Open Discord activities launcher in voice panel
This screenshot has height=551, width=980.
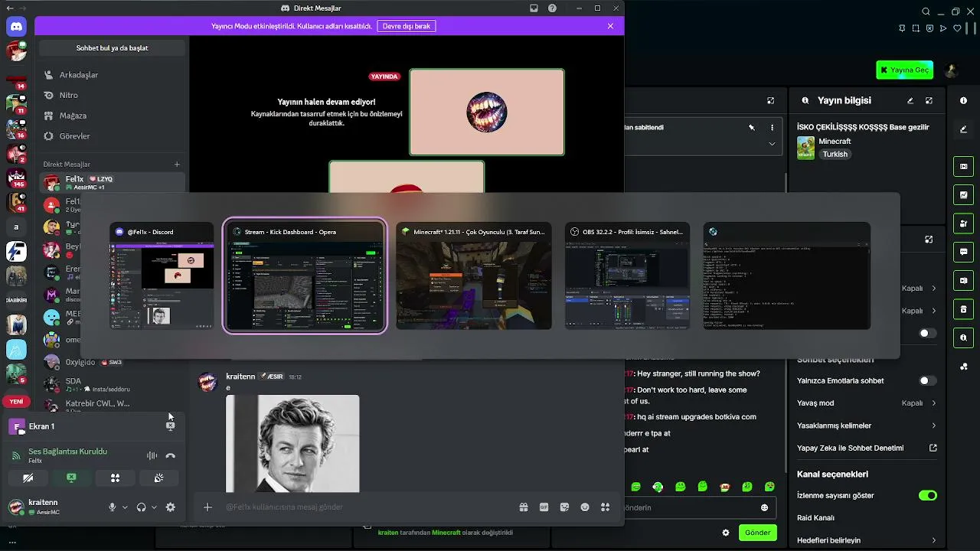pos(115,478)
